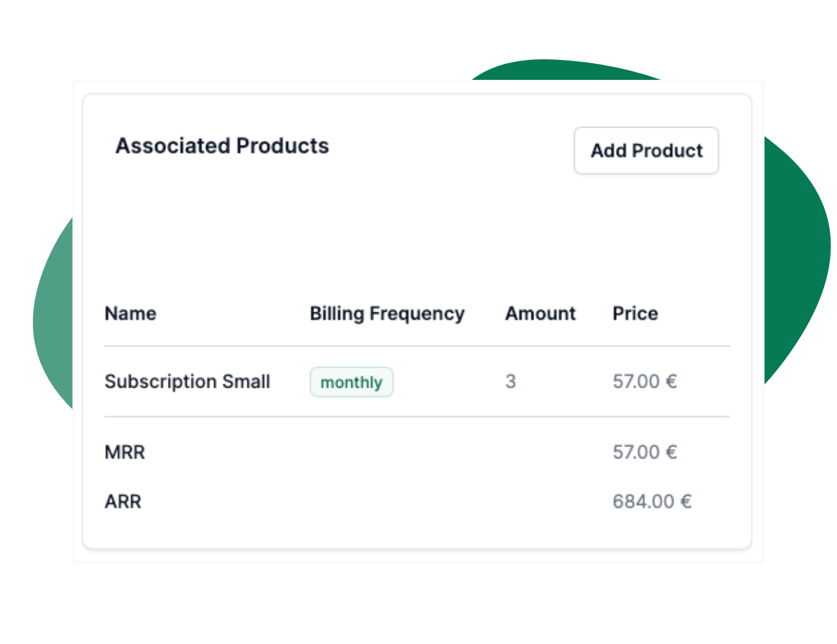Select the ARR value 684.00 €
837x644 pixels.
[x=652, y=502]
